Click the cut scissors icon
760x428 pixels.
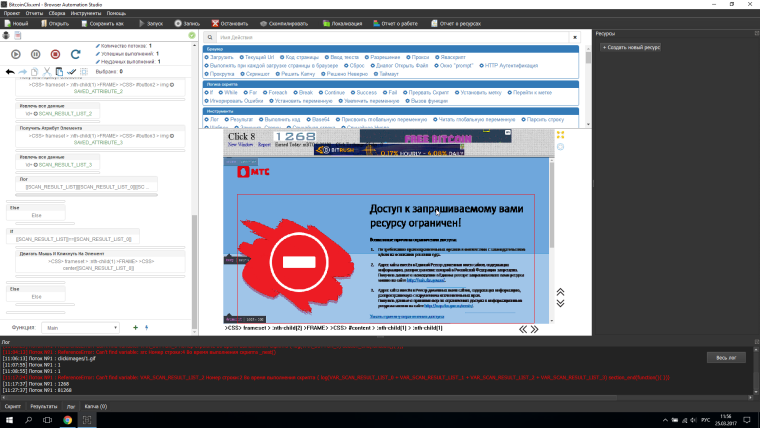[46, 72]
